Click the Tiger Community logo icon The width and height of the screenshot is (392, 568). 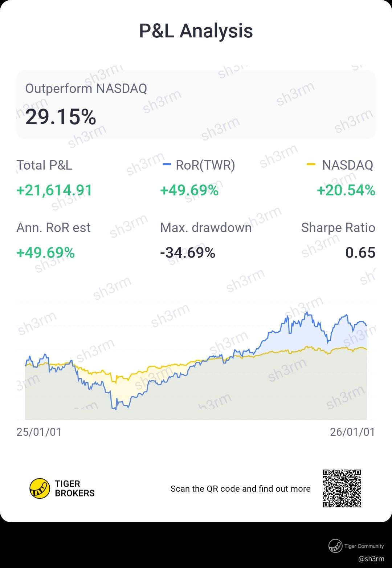pos(335,546)
